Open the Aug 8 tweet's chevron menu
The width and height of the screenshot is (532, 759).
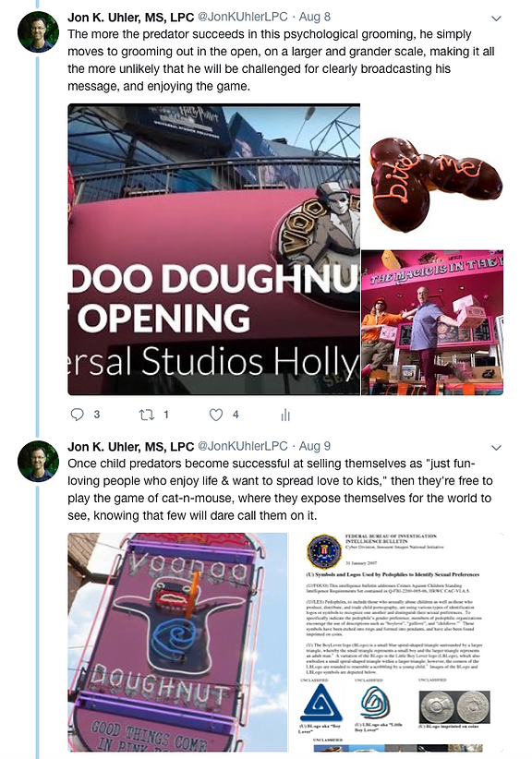tap(496, 18)
